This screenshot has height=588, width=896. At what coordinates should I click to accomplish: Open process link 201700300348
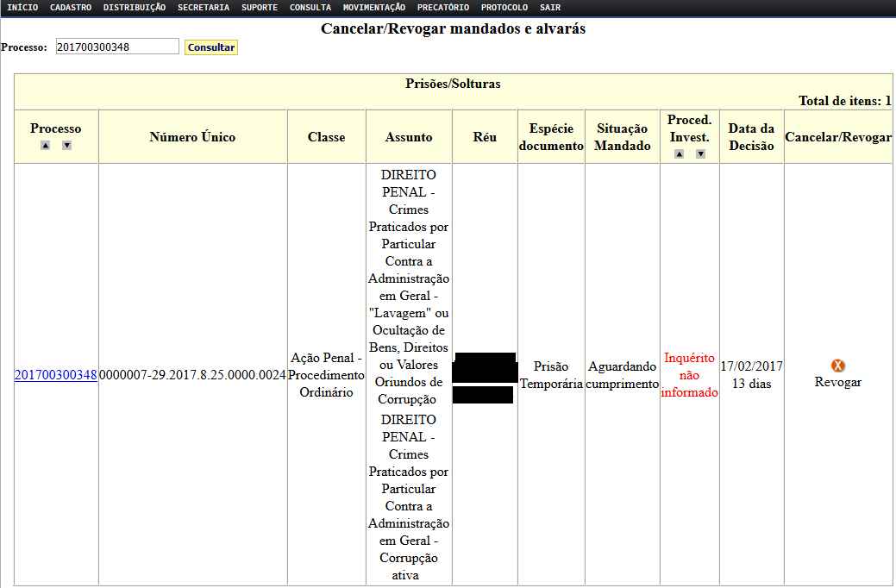tap(56, 375)
